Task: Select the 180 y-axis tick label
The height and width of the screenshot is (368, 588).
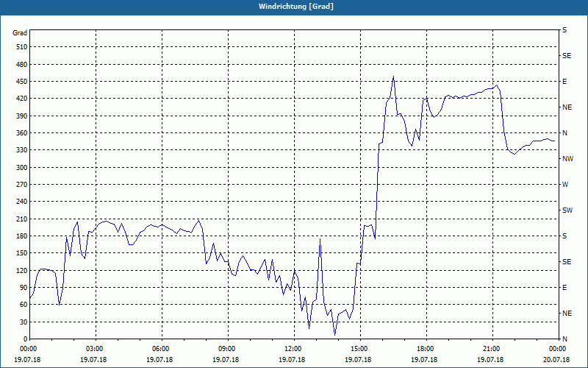Action: click(x=21, y=236)
